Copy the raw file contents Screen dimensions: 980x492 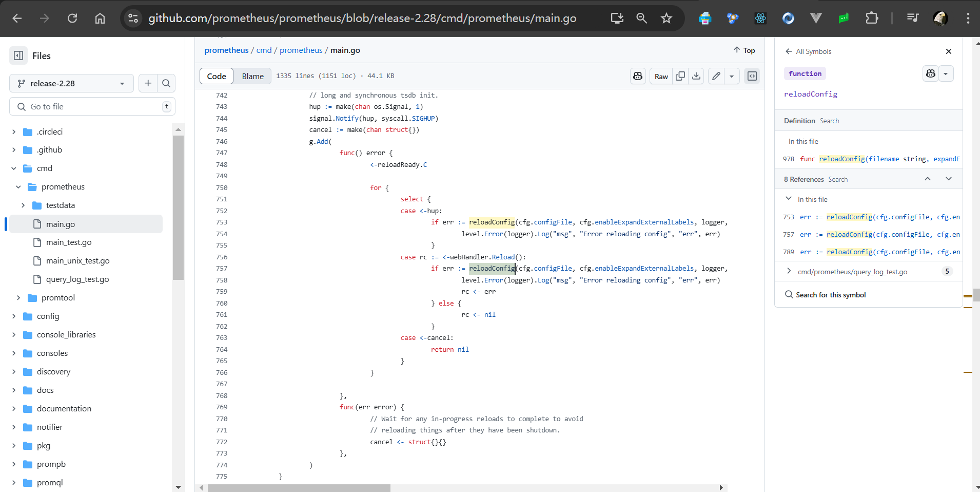point(680,76)
